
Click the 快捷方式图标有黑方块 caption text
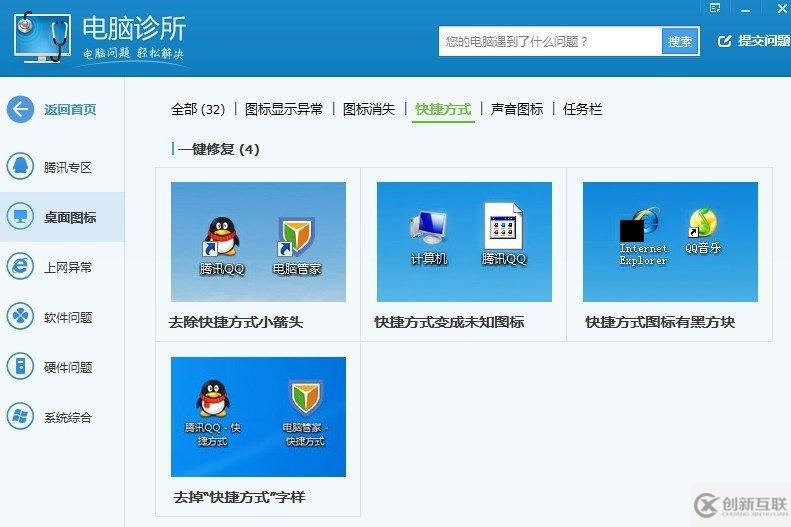(660, 322)
